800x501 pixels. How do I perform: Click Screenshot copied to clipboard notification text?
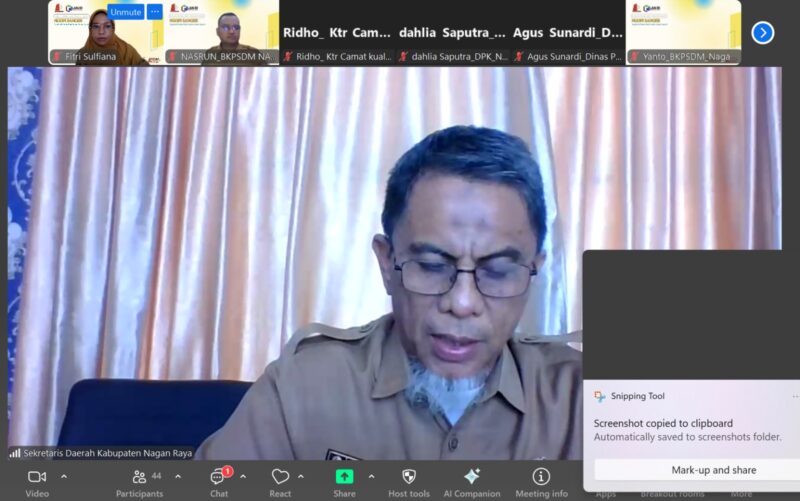point(663,423)
